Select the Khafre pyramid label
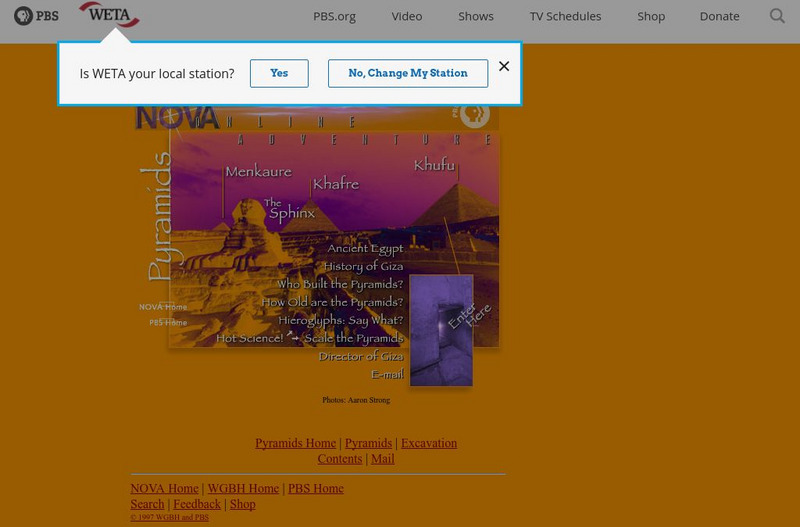Screen dimensions: 800x527 click(x=336, y=184)
